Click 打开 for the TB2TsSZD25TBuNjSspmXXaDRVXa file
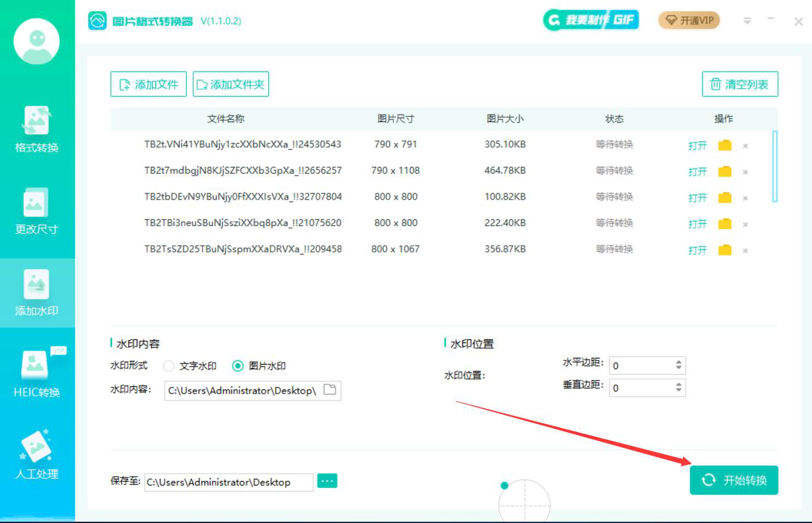Viewport: 812px width, 523px height. [697, 250]
